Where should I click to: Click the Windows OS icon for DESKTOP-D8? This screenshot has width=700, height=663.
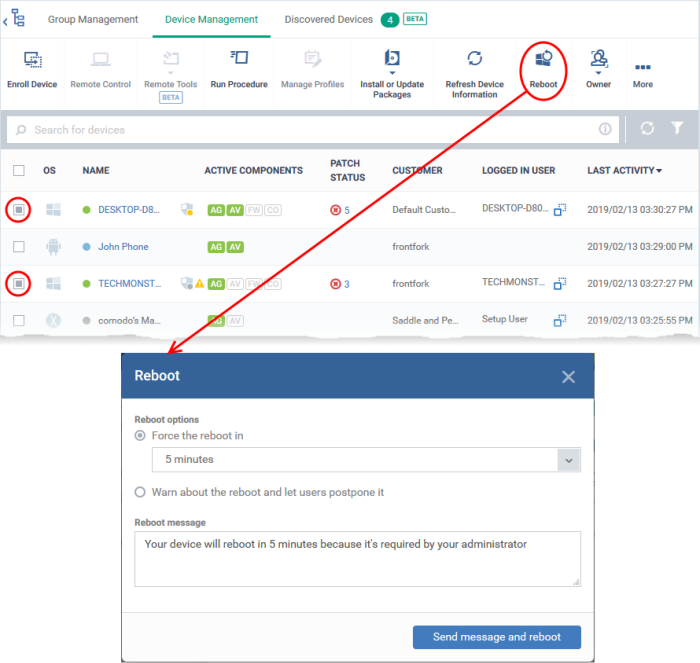click(54, 209)
